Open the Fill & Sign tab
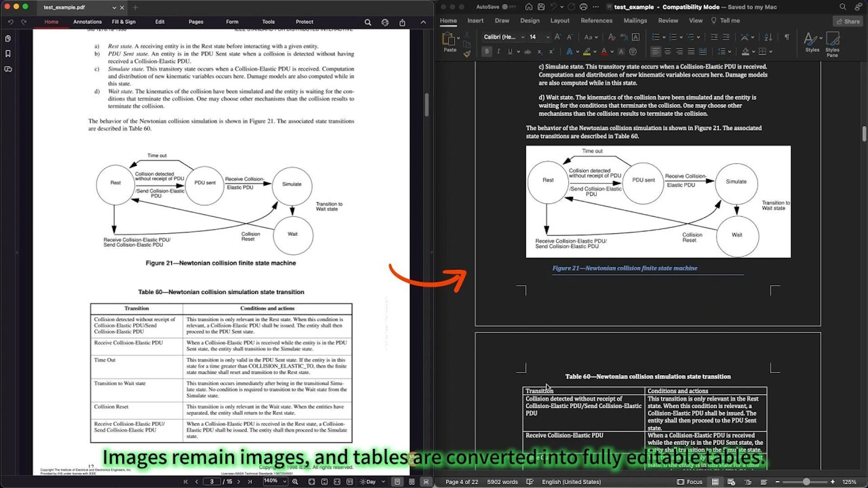The height and width of the screenshot is (488, 868). pos(124,22)
